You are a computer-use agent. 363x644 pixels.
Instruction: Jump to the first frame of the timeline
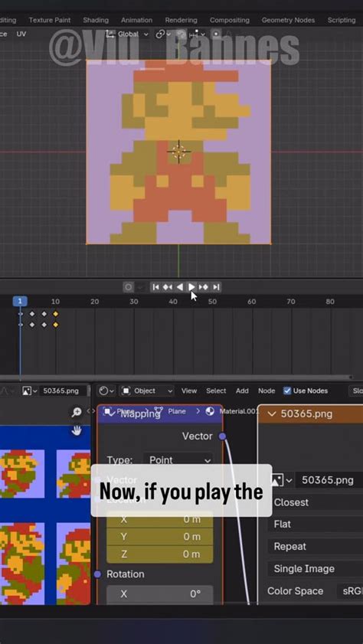(155, 287)
